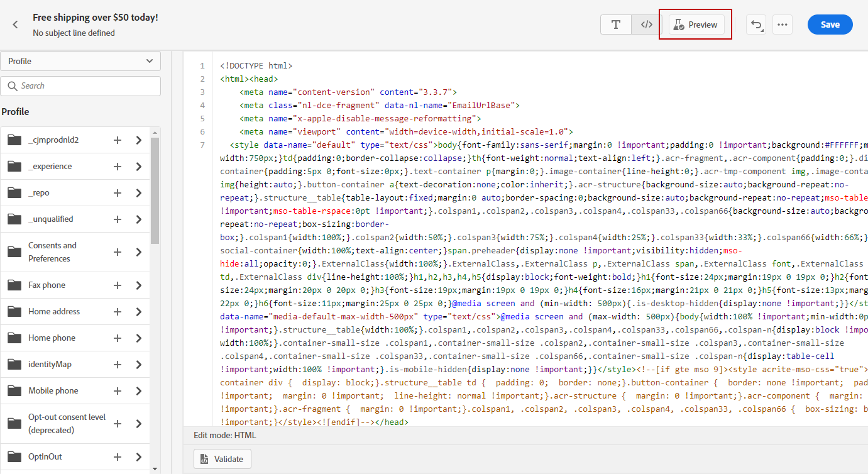Click the folder icon beside _repo

14,193
